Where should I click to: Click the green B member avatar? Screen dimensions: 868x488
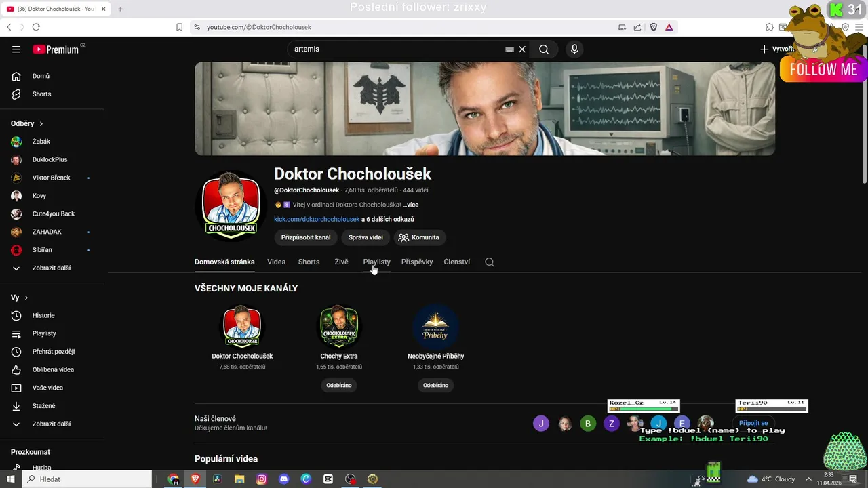pyautogui.click(x=588, y=424)
